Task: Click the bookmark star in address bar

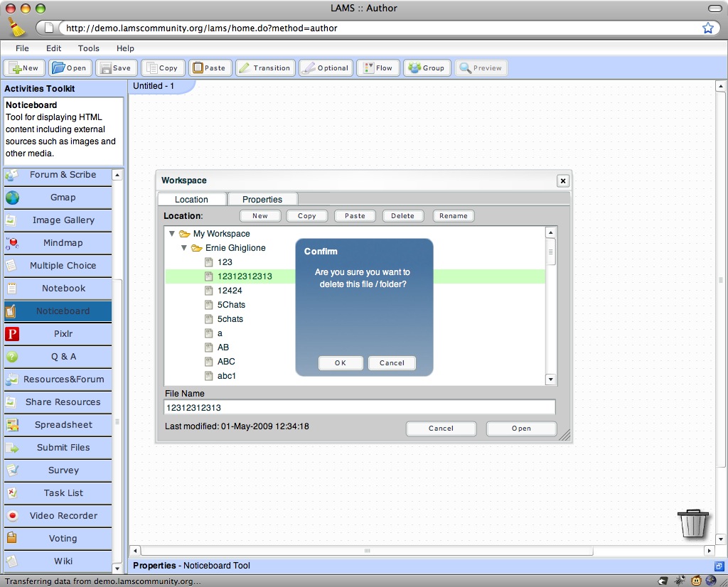Action: pyautogui.click(x=707, y=28)
